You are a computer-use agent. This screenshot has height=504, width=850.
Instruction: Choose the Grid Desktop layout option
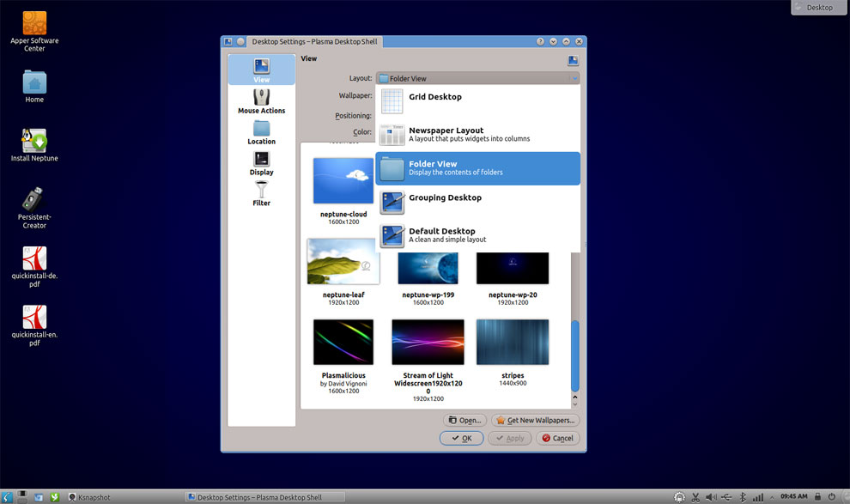(x=477, y=101)
